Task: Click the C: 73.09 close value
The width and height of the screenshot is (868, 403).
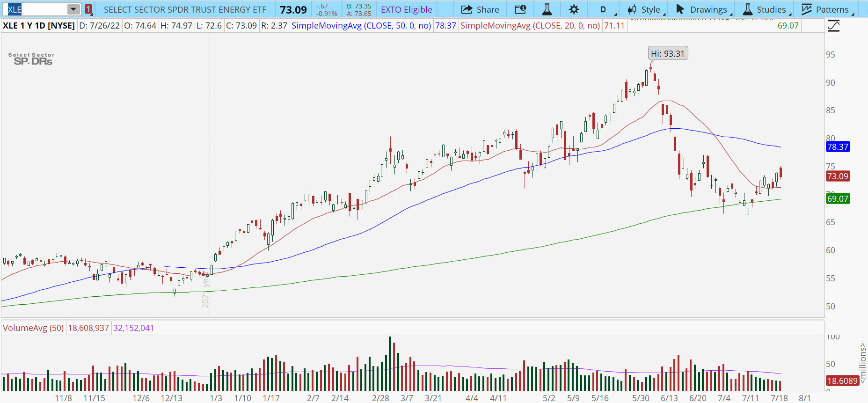Action: [x=241, y=25]
